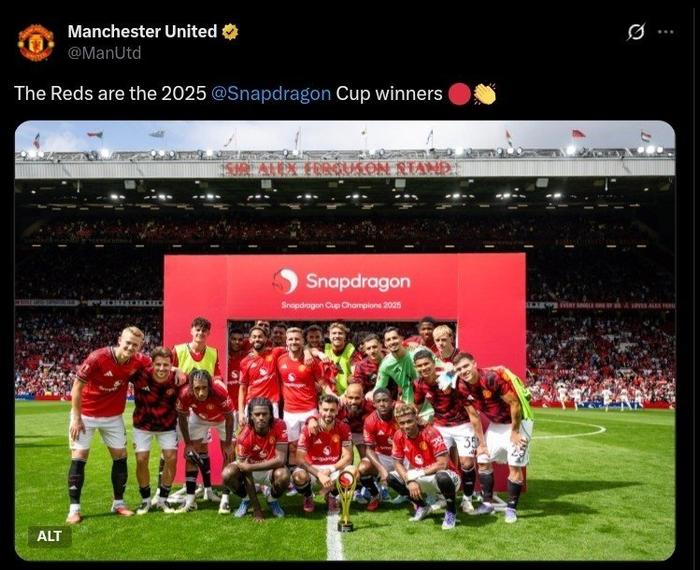Open the attached team photo
Viewport: 700px width, 570px height.
(345, 341)
